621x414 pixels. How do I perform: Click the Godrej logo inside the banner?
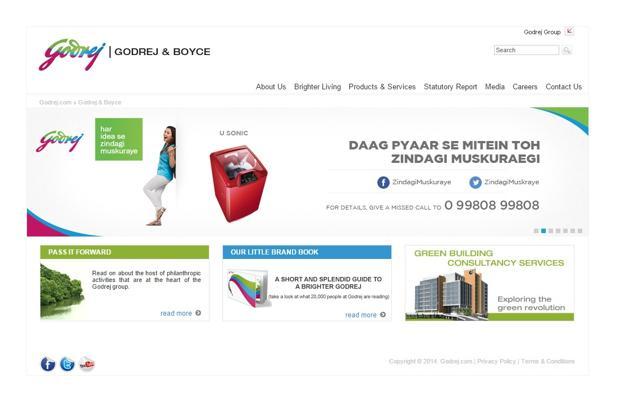(60, 141)
